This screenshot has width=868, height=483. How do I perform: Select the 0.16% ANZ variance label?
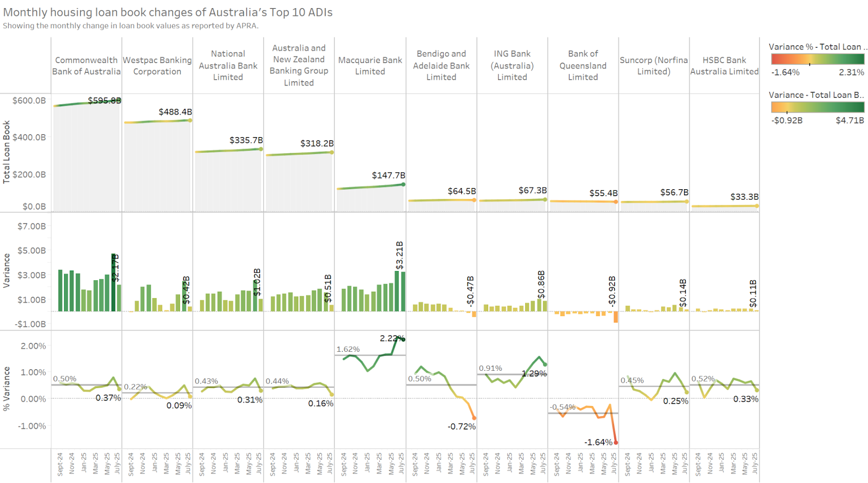tap(321, 403)
